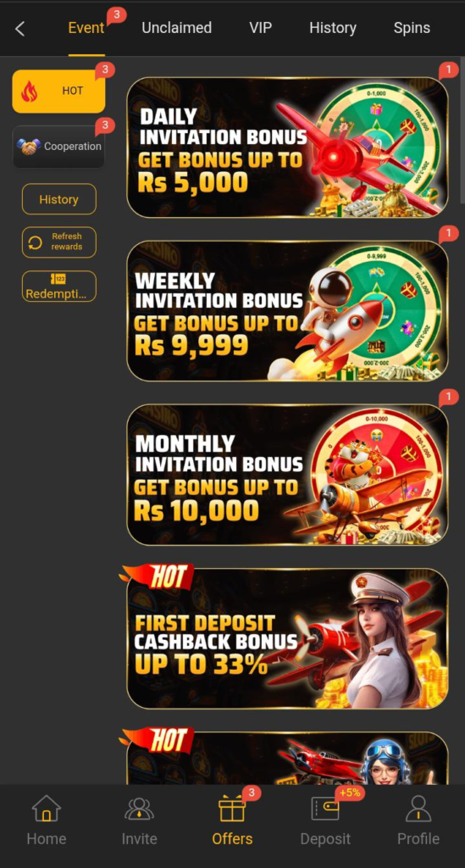The image size is (465, 868).
Task: Open Home via house icon
Action: click(x=47, y=809)
